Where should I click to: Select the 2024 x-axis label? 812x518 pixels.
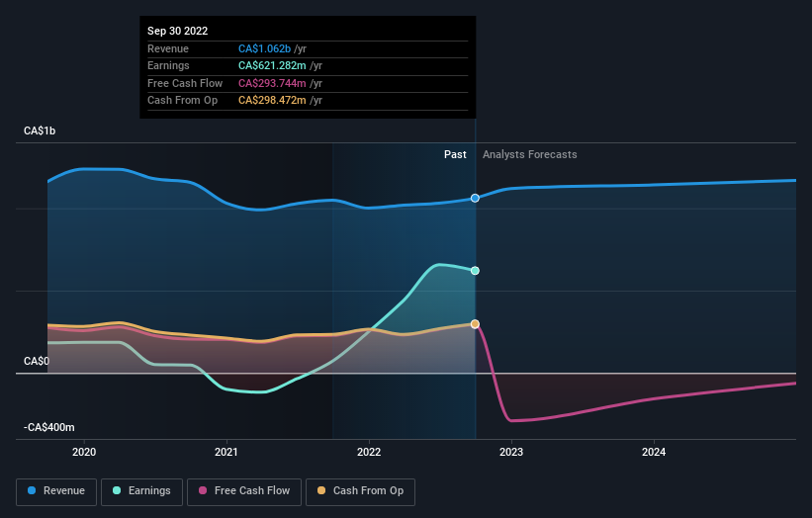(x=654, y=453)
